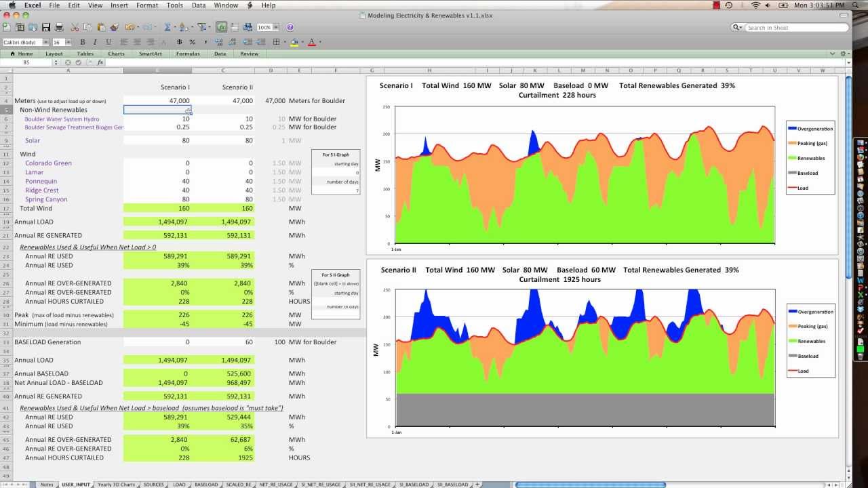Switch to the Formulas ribbon tab
The width and height of the screenshot is (868, 488).
(188, 54)
